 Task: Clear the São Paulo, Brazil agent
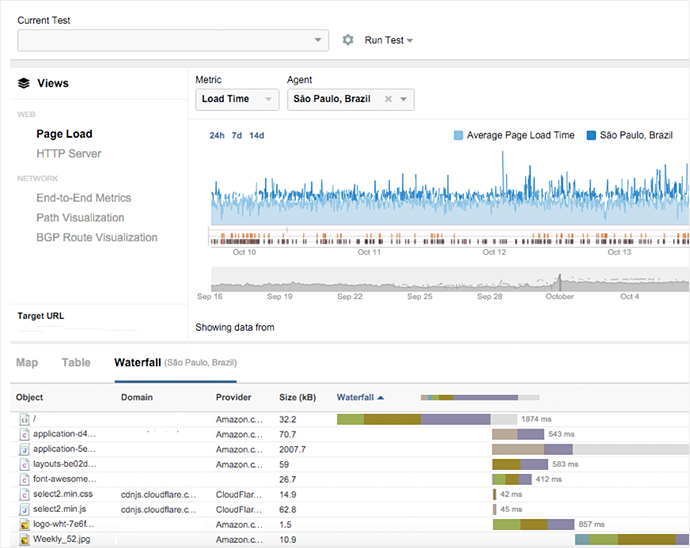(x=388, y=99)
